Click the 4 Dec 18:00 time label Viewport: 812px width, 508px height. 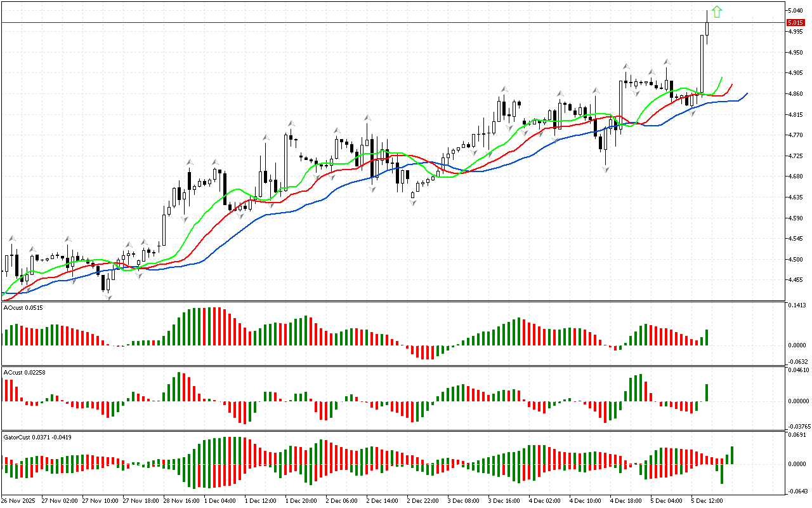click(625, 500)
